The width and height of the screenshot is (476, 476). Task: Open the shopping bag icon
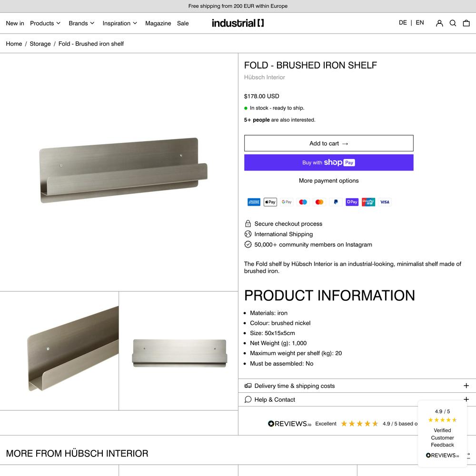pos(466,23)
